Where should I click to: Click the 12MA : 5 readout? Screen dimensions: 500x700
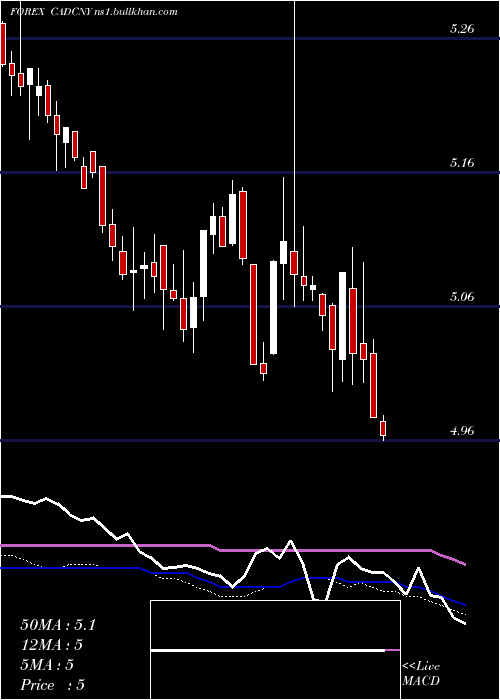(52, 645)
